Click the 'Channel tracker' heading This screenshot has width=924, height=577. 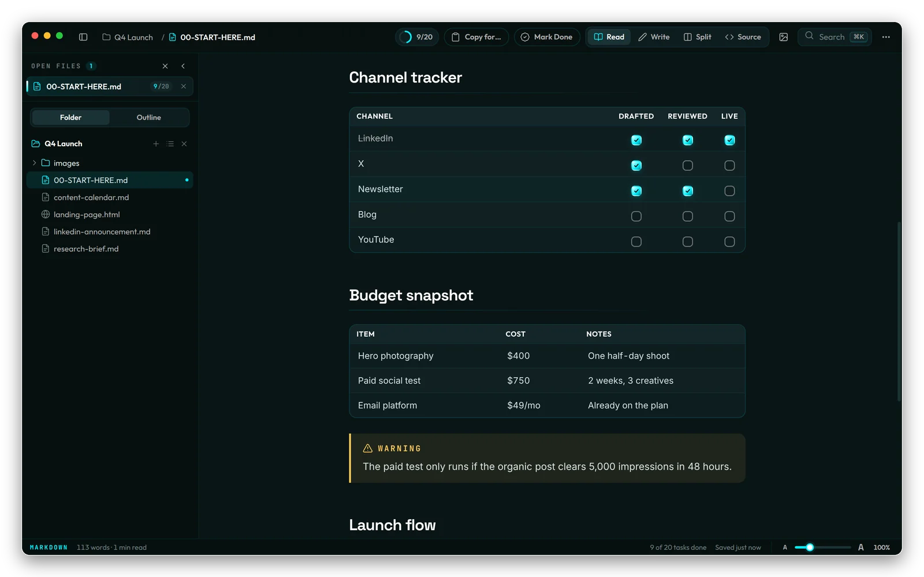(405, 77)
